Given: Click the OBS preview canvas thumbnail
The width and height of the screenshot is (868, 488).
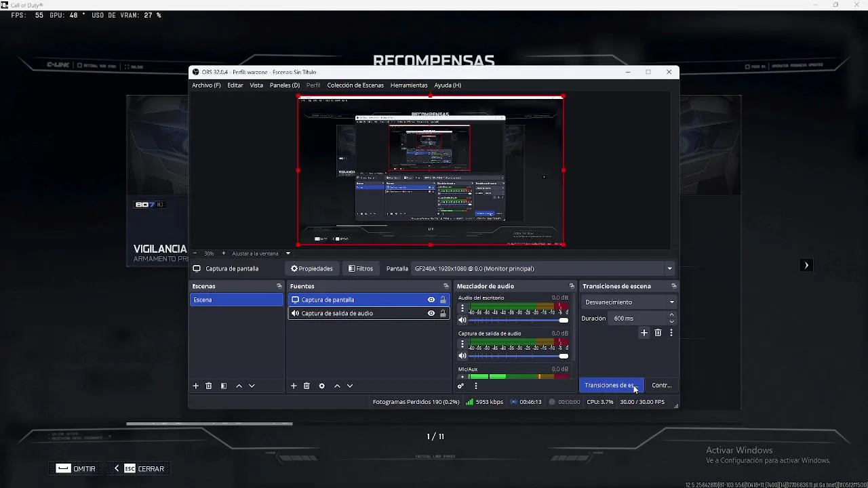Looking at the screenshot, I should click(x=431, y=171).
